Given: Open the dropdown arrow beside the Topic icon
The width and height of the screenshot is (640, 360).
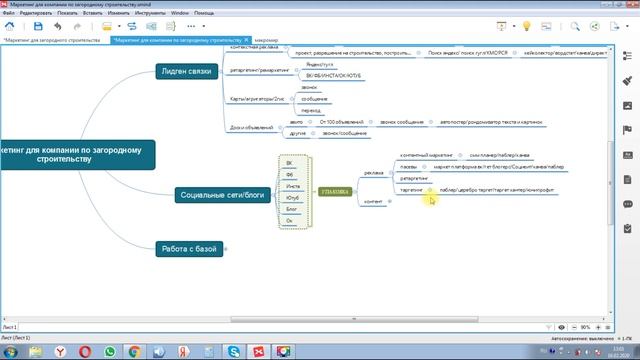Looking at the screenshot, I should pos(119,26).
